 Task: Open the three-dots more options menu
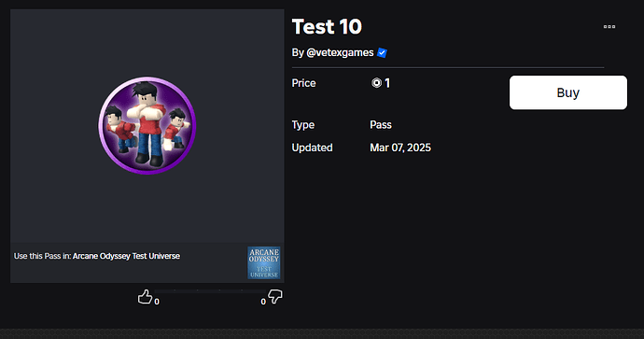609,27
